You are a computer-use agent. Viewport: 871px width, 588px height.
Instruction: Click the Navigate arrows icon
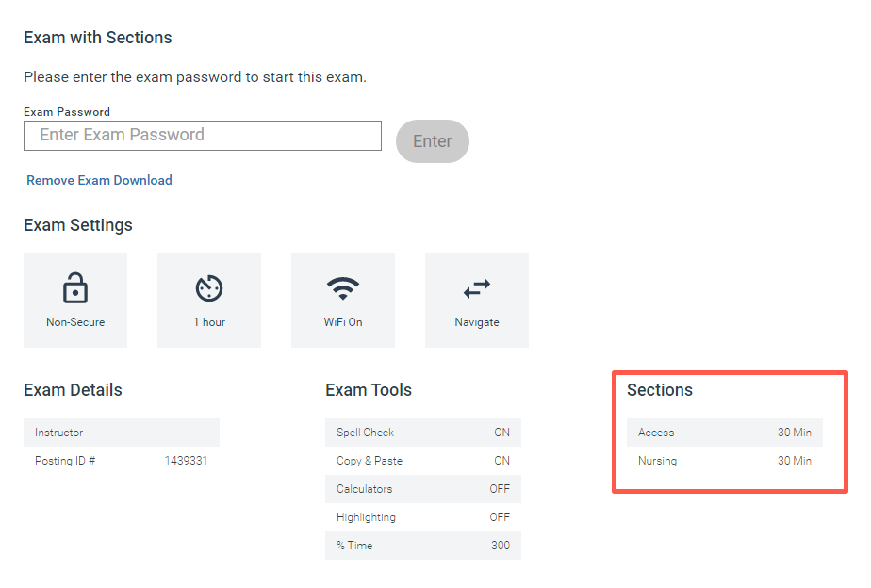click(477, 287)
